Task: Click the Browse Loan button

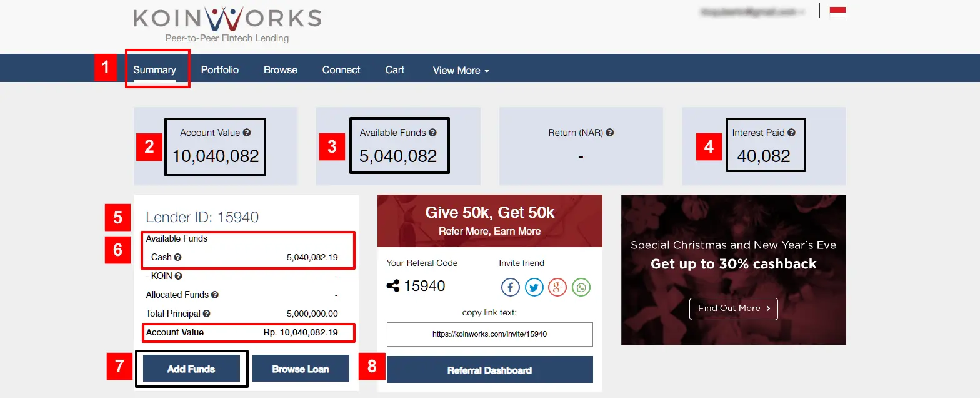Action: (301, 369)
